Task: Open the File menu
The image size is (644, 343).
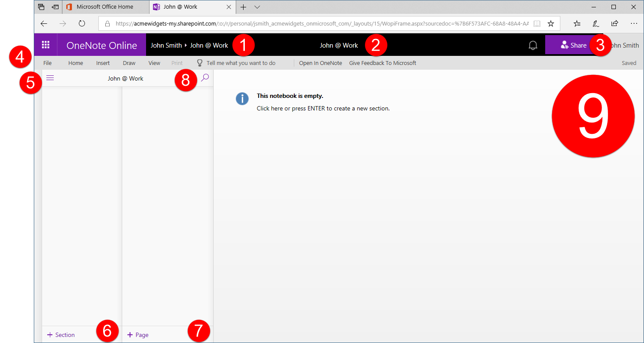Action: tap(48, 63)
